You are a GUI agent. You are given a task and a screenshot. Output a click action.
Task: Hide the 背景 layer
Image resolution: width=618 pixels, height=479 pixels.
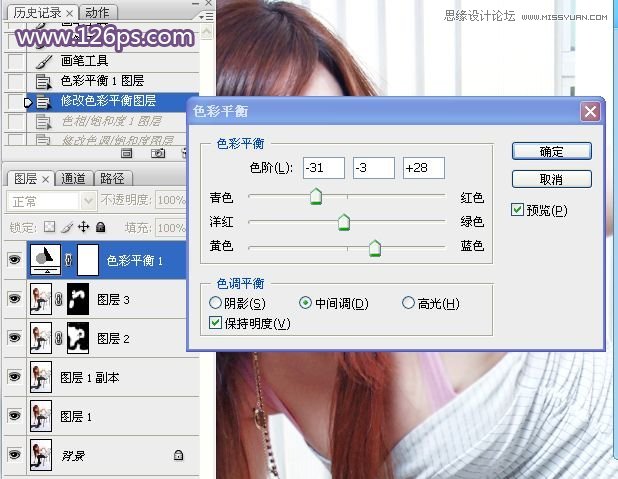click(15, 454)
